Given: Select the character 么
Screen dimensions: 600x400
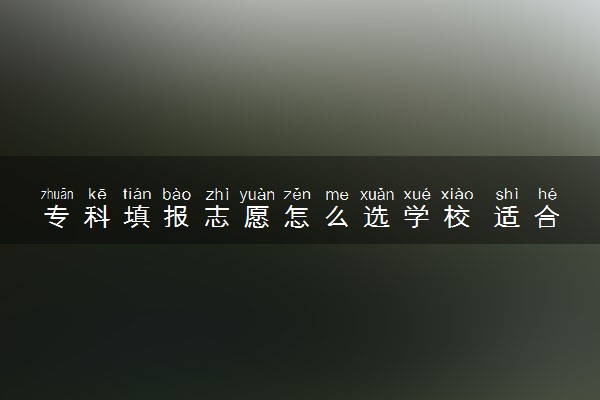Looking at the screenshot, I should tap(337, 217).
